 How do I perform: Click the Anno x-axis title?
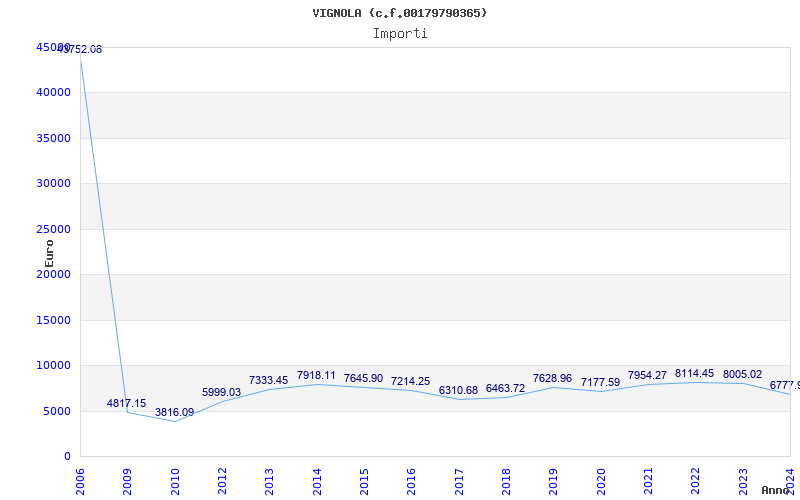pos(776,490)
